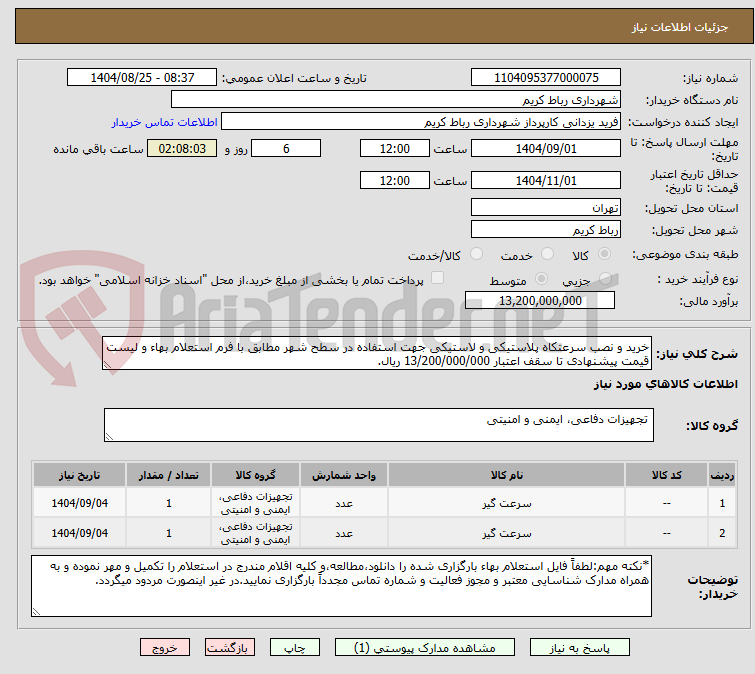
Task: Click the توضیحات خریدار notes box
Action: [x=341, y=586]
